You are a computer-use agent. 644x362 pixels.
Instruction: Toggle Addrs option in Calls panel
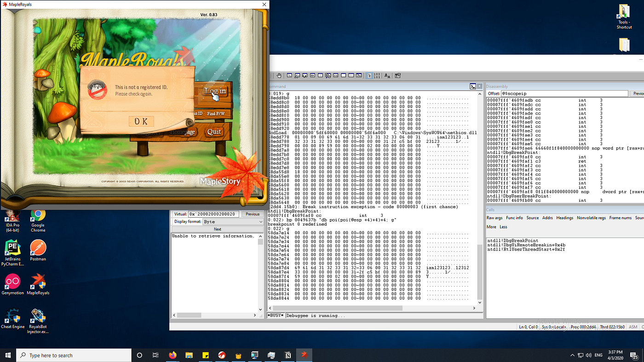(x=547, y=218)
